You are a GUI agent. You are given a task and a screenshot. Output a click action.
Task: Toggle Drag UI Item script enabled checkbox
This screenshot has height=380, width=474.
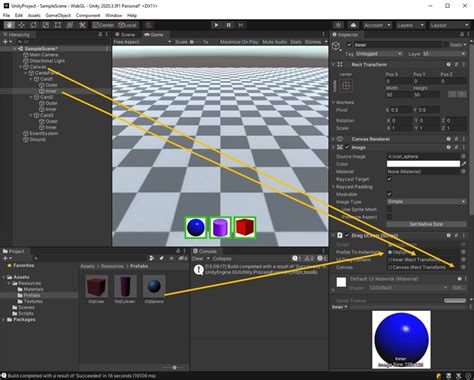point(347,235)
